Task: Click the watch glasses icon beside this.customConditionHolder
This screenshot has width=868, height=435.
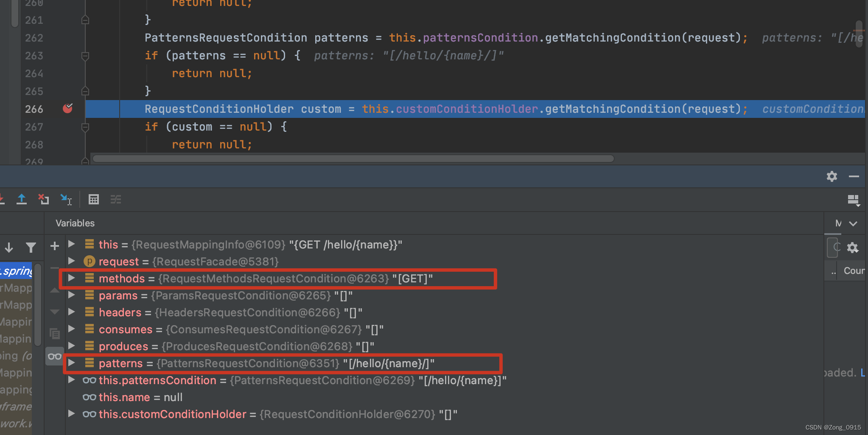Action: coord(89,414)
